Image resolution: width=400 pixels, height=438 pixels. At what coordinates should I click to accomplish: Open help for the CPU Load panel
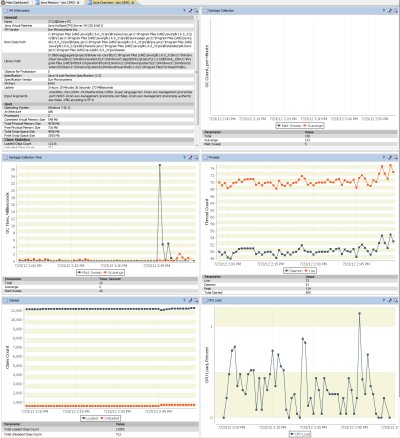tap(383, 300)
